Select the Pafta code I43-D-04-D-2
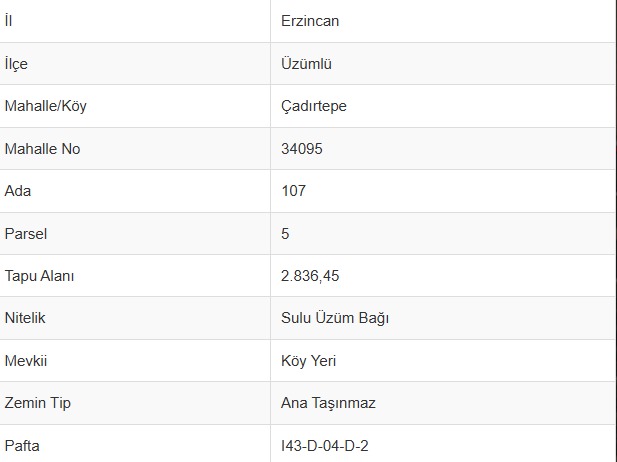 325,446
